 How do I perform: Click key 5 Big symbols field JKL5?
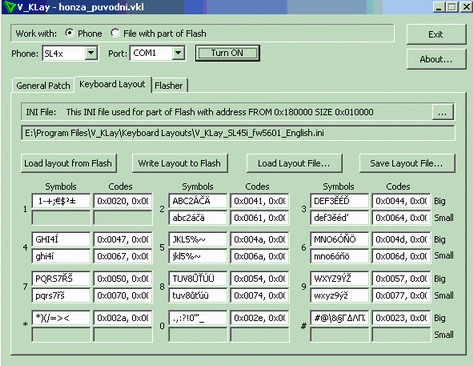click(x=198, y=239)
